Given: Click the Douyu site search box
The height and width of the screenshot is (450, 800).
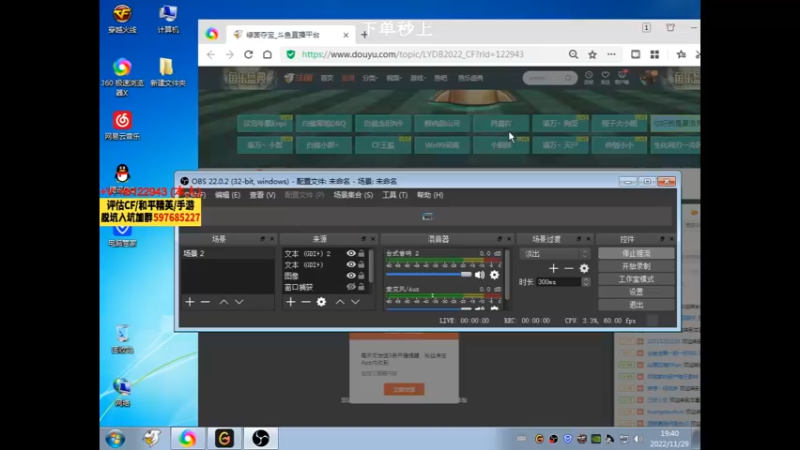Looking at the screenshot, I should [x=549, y=78].
